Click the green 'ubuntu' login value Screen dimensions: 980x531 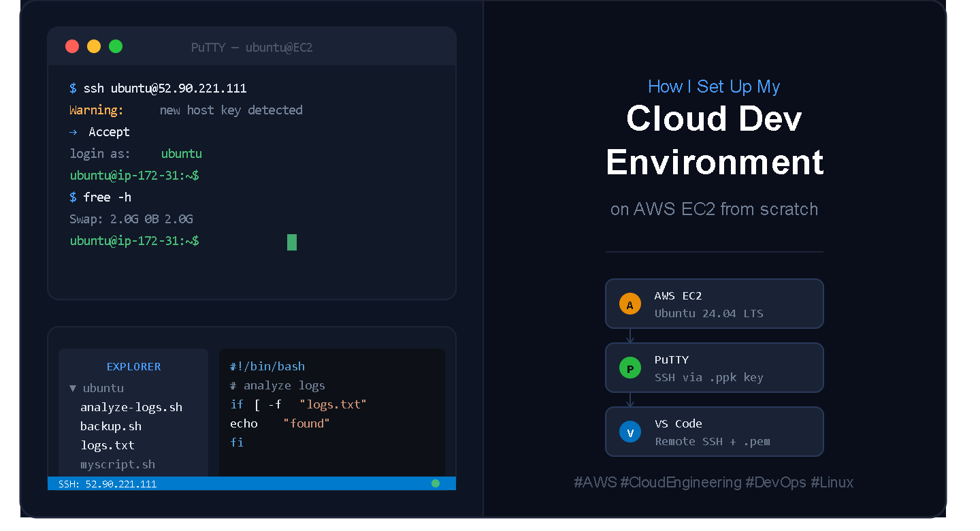coord(182,154)
